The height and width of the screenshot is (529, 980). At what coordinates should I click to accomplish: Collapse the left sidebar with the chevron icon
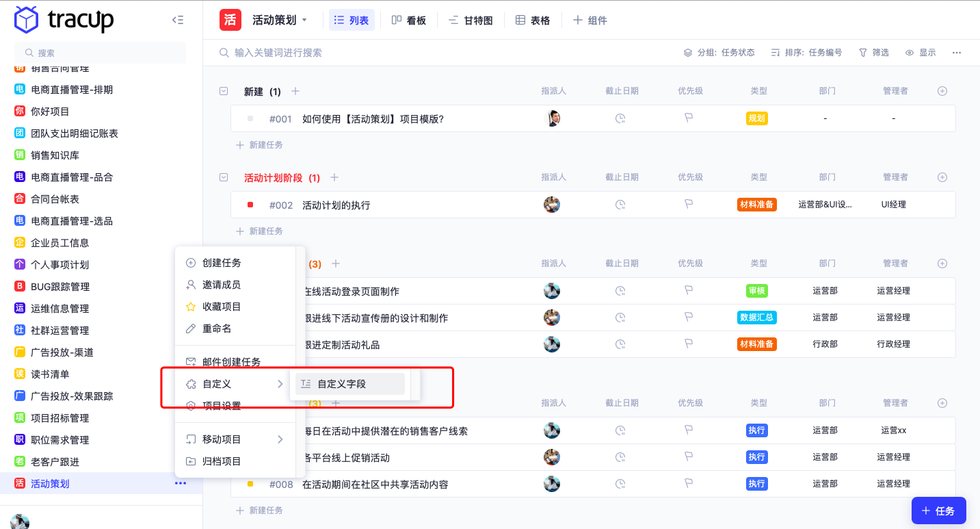tap(178, 20)
